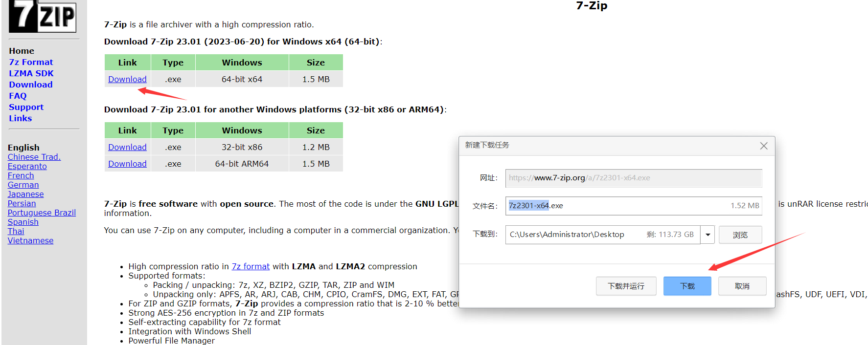Screen dimensions: 868x345
Task: Download the 64-bit x64 installer link
Action: coord(127,79)
